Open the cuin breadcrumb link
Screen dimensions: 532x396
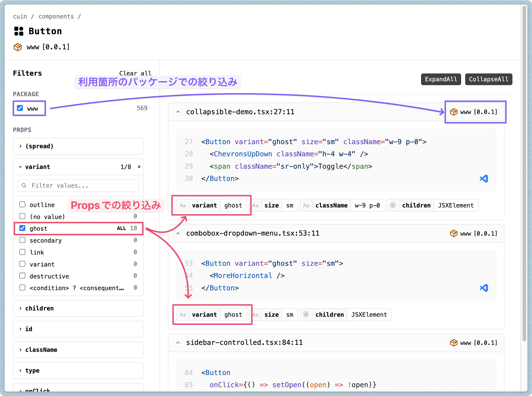coord(20,16)
